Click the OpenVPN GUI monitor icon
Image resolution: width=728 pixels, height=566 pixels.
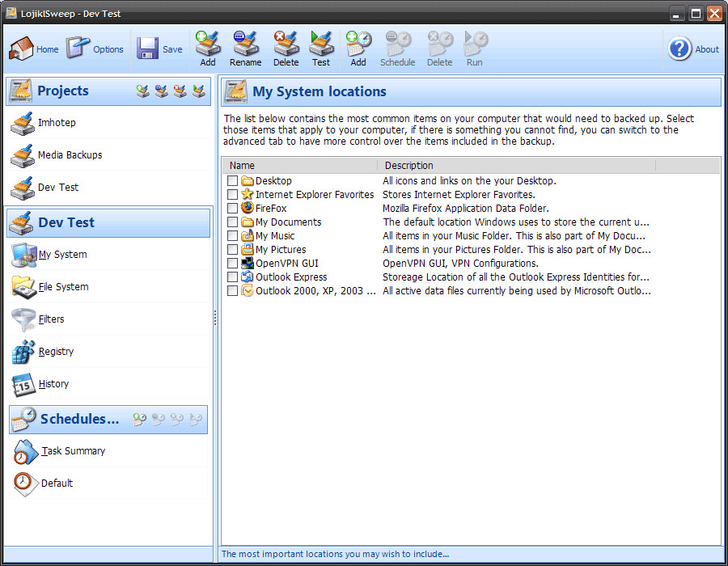(x=247, y=263)
